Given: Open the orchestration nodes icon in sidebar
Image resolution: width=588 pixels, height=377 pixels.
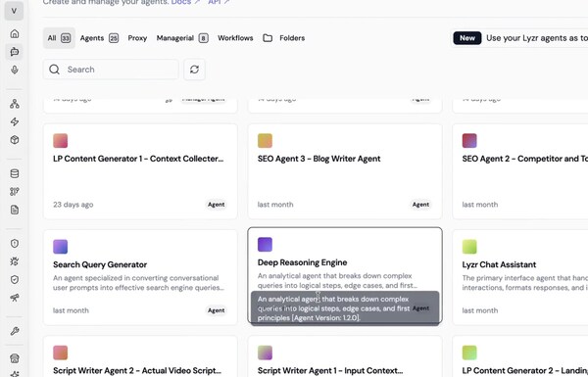Looking at the screenshot, I should [15, 104].
